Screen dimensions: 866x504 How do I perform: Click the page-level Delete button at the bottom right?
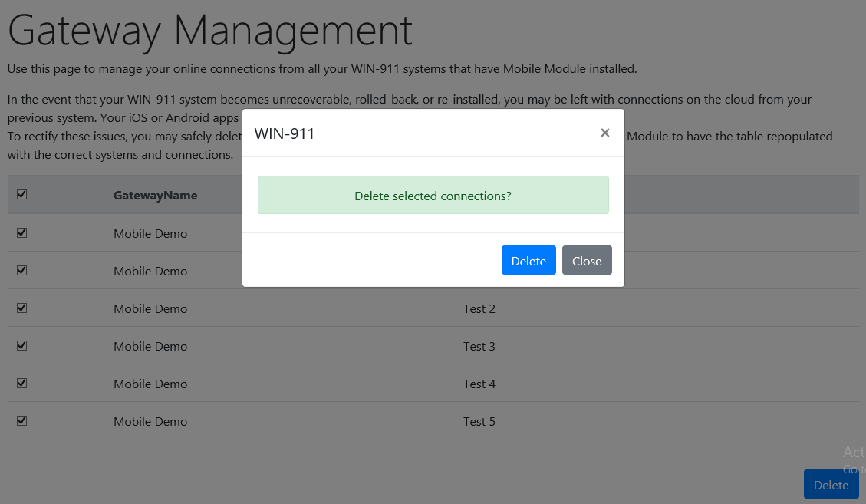click(831, 485)
